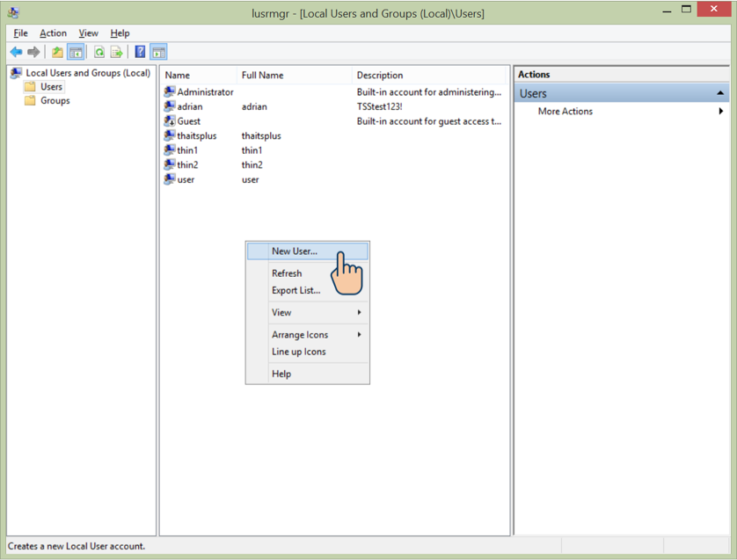
Task: Select Users node in console tree
Action: [x=51, y=86]
